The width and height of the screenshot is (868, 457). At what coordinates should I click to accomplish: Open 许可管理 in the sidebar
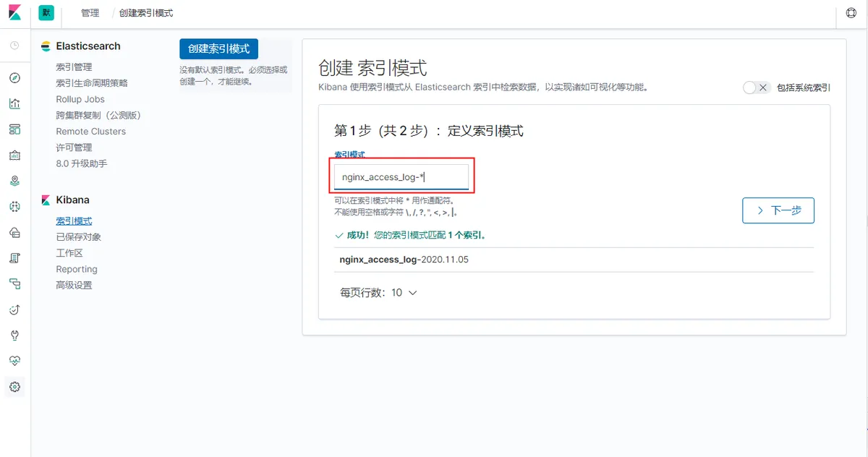click(74, 148)
